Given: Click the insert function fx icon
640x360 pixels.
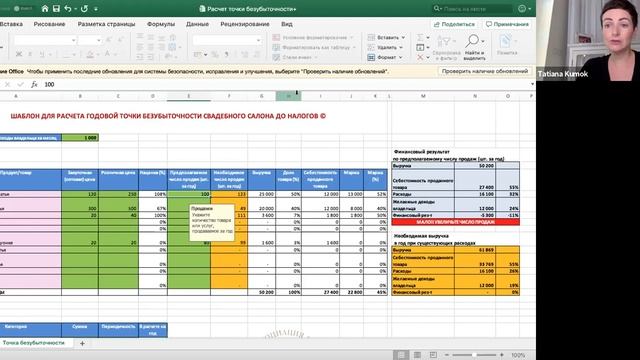Looking at the screenshot, I should (x=34, y=84).
